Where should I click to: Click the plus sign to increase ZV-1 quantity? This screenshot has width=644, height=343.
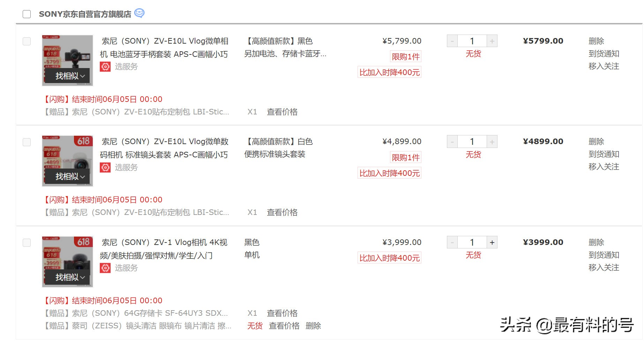[492, 242]
